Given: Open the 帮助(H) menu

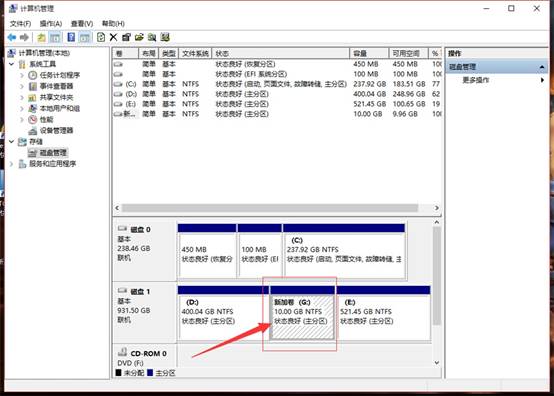Looking at the screenshot, I should click(x=113, y=24).
